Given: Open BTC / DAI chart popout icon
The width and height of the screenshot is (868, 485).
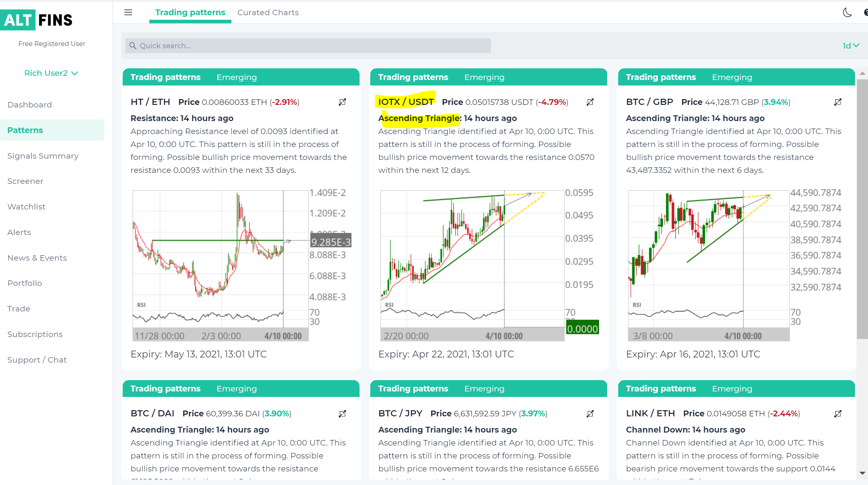Looking at the screenshot, I should [x=342, y=413].
